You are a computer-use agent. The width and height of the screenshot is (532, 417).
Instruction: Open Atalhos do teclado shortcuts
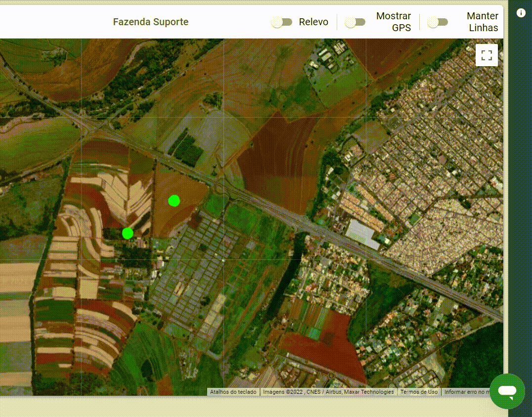[x=233, y=392]
